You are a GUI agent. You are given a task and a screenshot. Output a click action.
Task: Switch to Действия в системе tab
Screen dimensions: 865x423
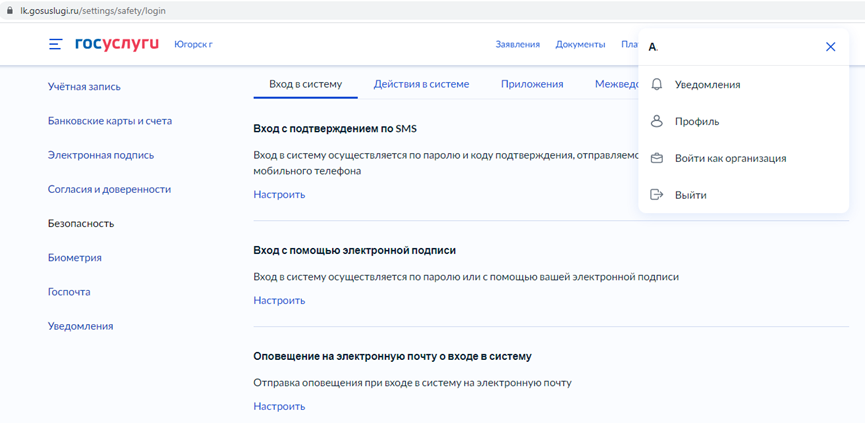pos(421,84)
